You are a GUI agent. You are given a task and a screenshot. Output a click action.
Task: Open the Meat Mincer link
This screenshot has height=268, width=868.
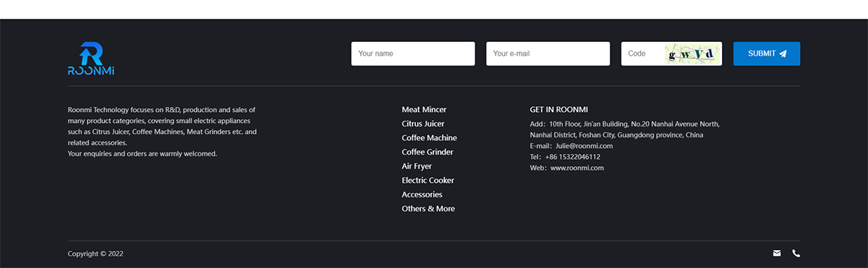424,110
